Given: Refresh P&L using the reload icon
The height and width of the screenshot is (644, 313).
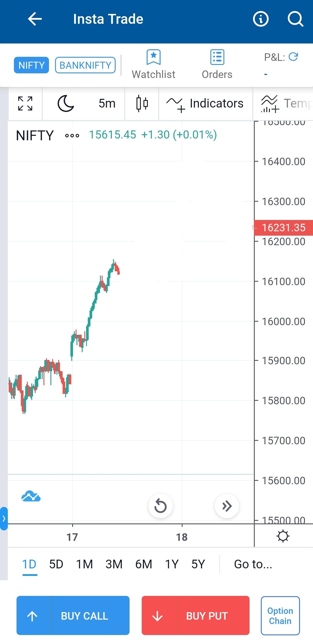Looking at the screenshot, I should click(293, 57).
